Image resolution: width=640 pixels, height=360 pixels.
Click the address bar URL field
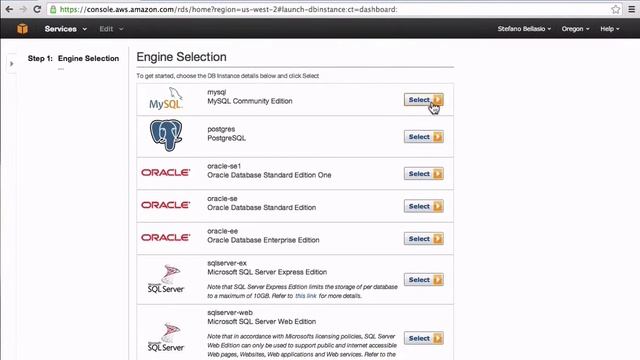coord(334,9)
